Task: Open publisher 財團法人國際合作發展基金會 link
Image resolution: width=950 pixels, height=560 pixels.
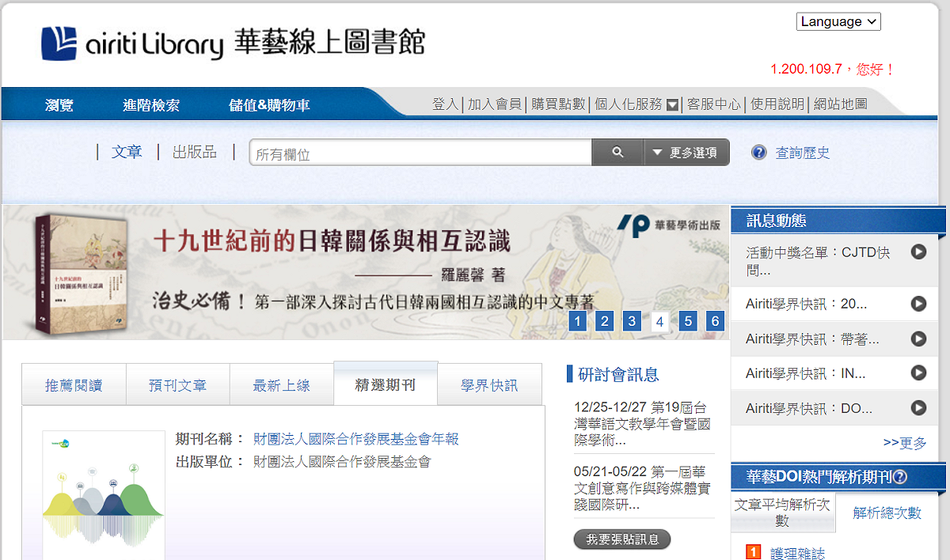Action: [x=342, y=462]
